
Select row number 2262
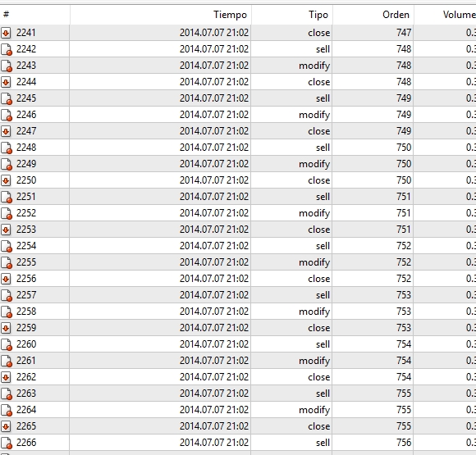pos(26,377)
